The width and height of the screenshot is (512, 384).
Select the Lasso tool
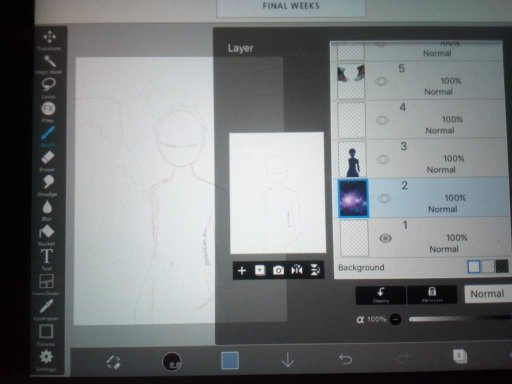tap(48, 88)
